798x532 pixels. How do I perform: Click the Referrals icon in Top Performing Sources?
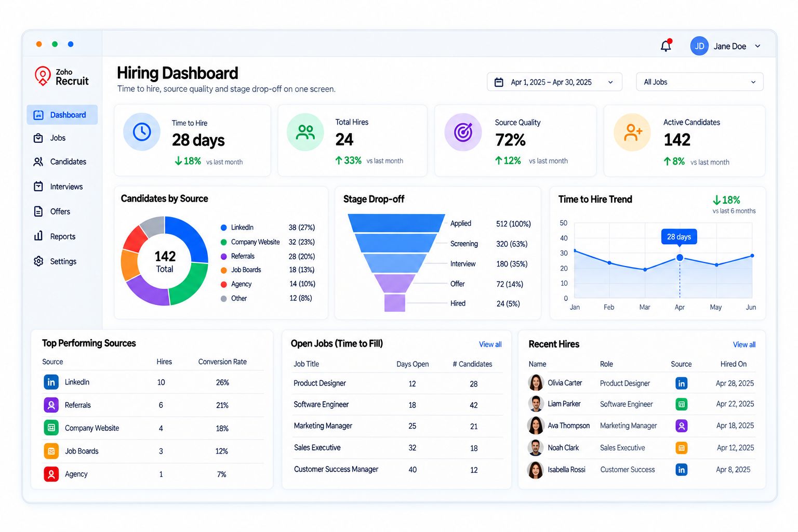tap(51, 405)
